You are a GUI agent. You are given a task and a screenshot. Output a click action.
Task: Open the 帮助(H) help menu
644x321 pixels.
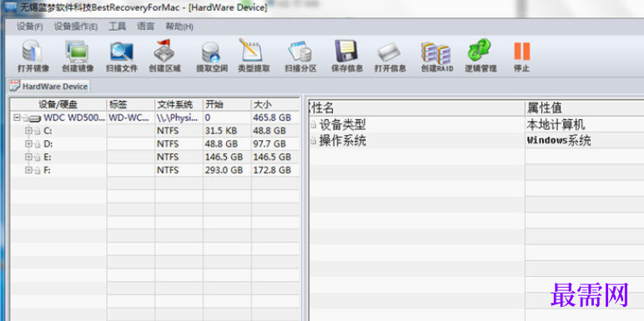[179, 27]
